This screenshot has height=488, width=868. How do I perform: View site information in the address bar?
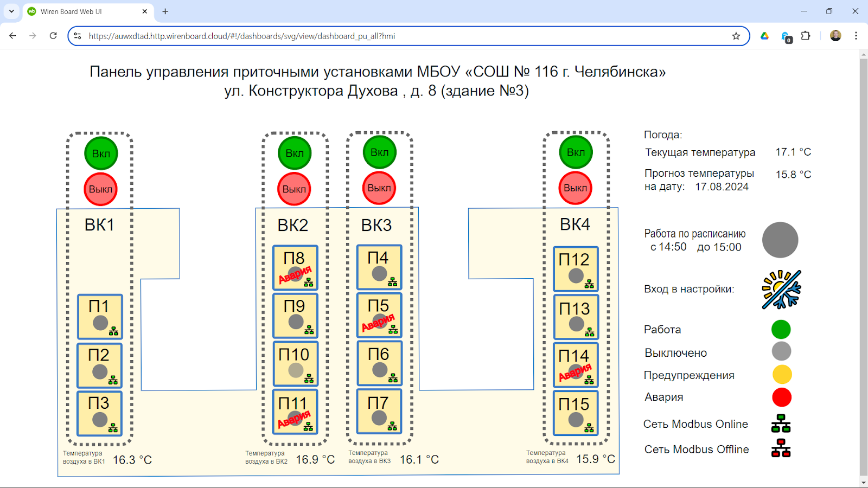tap(78, 36)
